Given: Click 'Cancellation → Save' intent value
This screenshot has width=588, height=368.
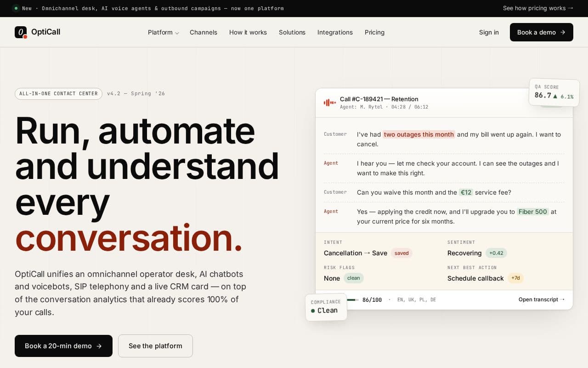Looking at the screenshot, I should point(356,253).
